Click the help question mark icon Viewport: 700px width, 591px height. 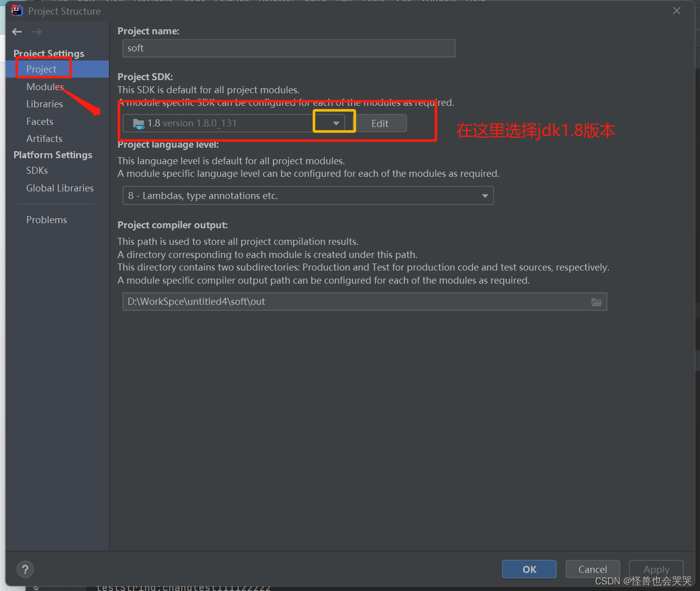click(x=25, y=569)
